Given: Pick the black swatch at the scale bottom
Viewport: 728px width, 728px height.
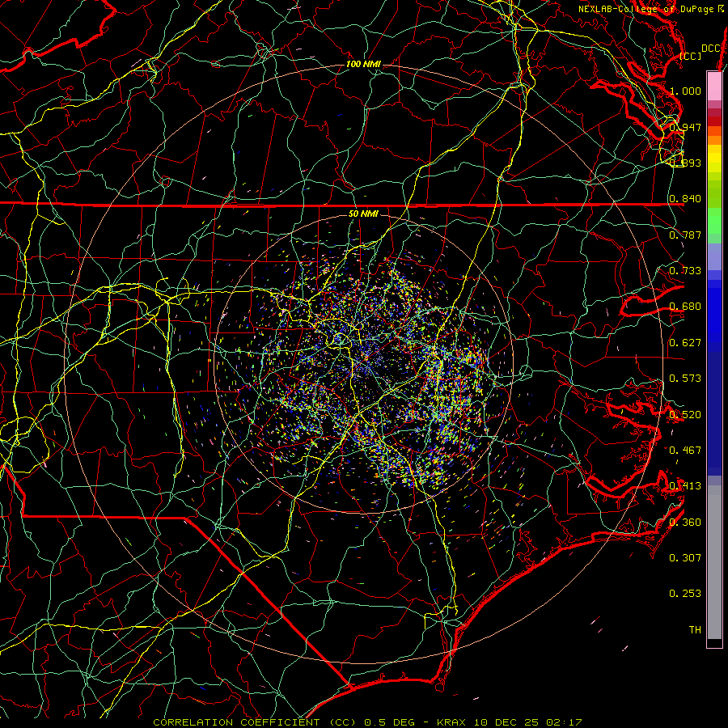Looking at the screenshot, I should 714,642.
